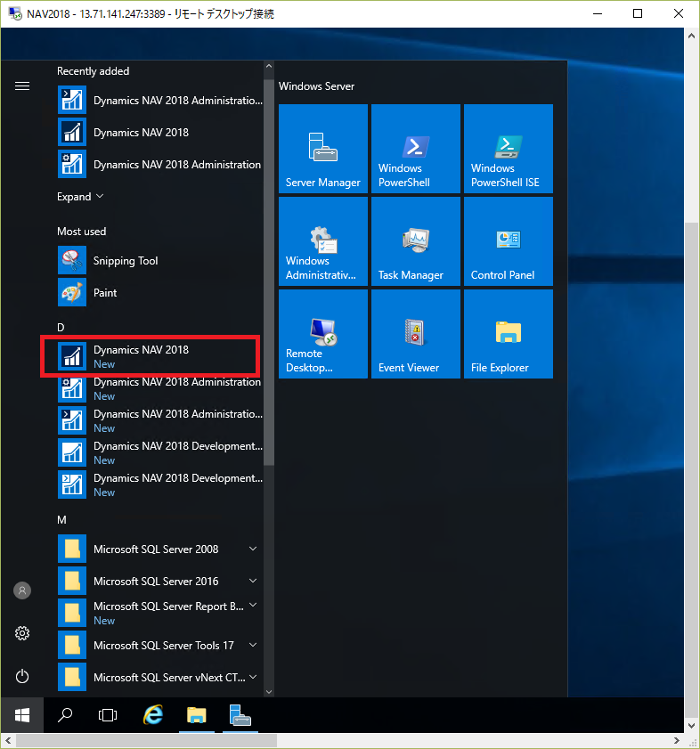Open Task View on the taskbar

(108, 715)
